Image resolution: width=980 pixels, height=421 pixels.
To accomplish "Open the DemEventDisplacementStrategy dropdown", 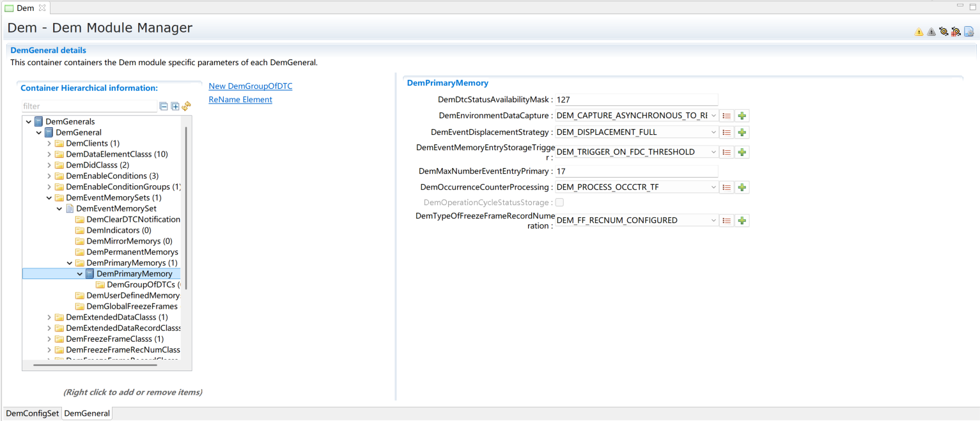I will pos(713,133).
